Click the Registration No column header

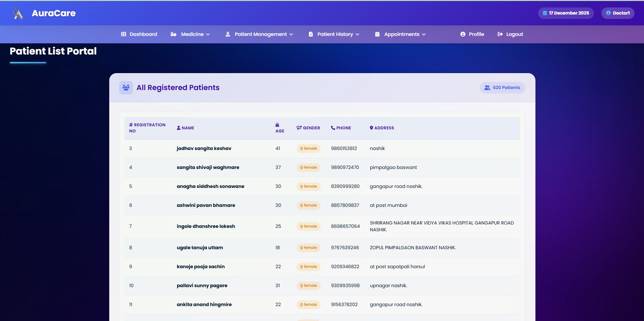[147, 128]
